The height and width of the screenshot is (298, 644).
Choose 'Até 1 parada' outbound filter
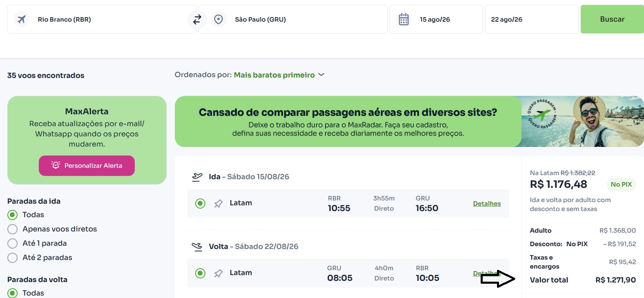13,243
